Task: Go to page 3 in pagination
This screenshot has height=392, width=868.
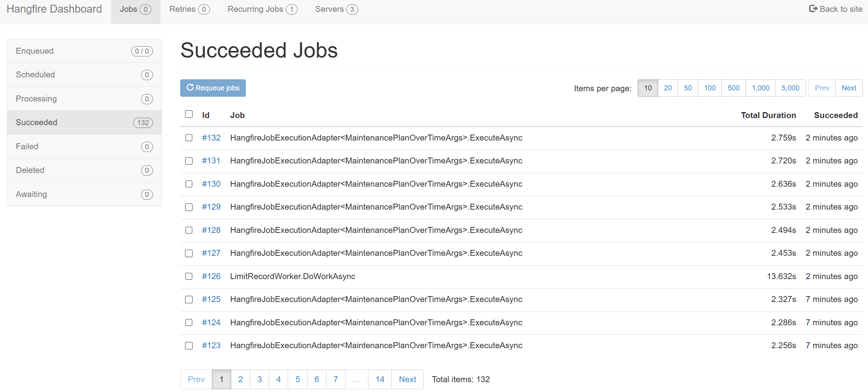Action: pyautogui.click(x=260, y=379)
